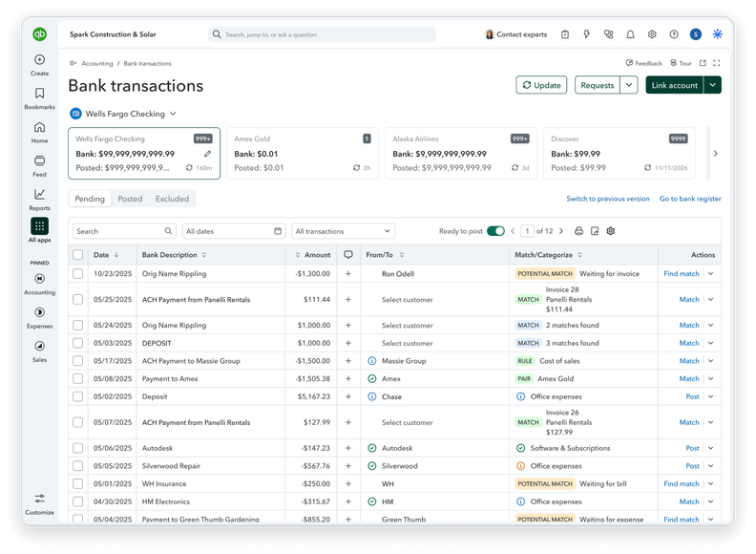
Task: Click the Intuit Assist sparkle icon
Action: [x=718, y=34]
